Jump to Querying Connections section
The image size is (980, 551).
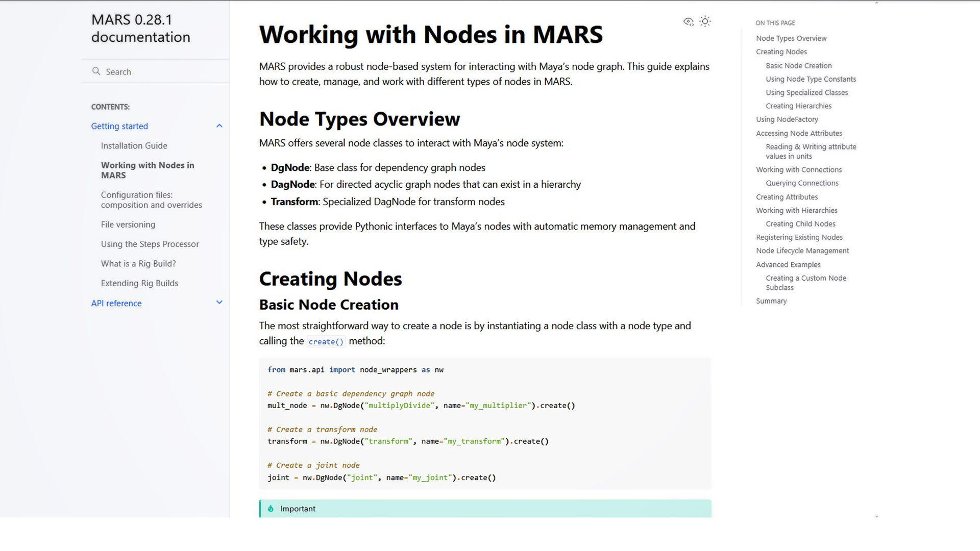click(x=802, y=183)
